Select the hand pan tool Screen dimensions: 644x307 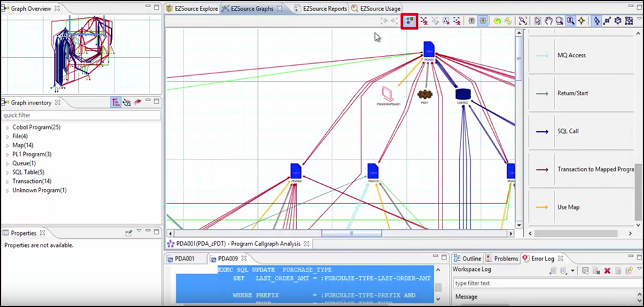point(548,21)
